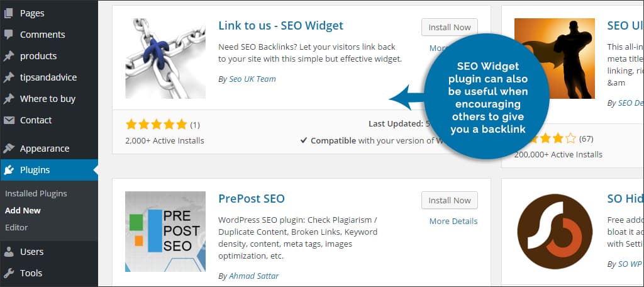The width and height of the screenshot is (644, 287).
Task: Install the PrePost SEO plugin
Action: coord(449,201)
